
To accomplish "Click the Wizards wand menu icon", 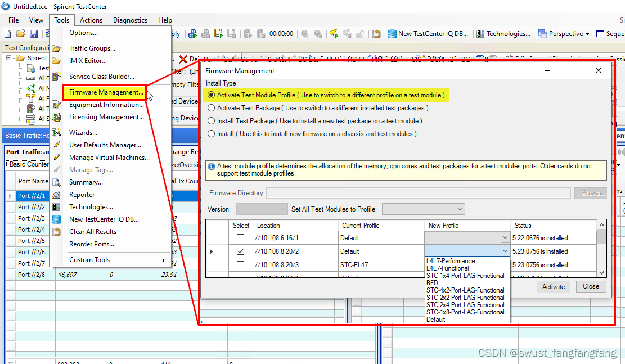I will (x=56, y=133).
